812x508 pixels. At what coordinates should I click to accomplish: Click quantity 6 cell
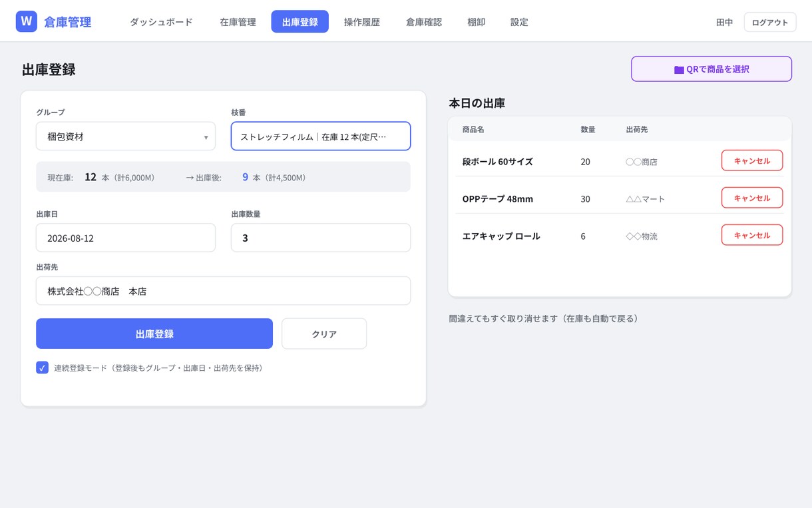tap(583, 236)
